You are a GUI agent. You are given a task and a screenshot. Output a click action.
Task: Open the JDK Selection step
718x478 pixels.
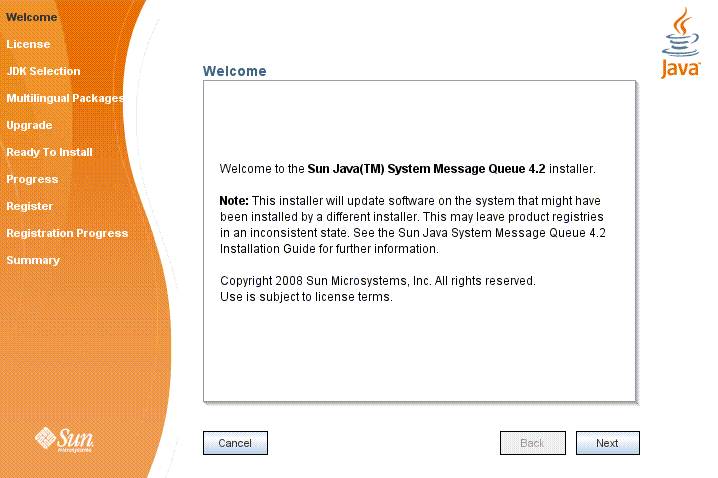(43, 71)
